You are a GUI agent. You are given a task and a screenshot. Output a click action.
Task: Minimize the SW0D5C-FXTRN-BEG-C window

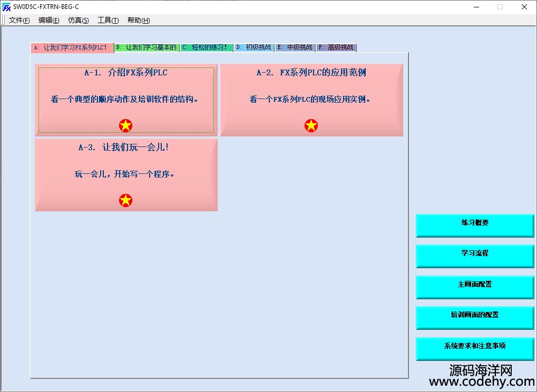(476, 7)
